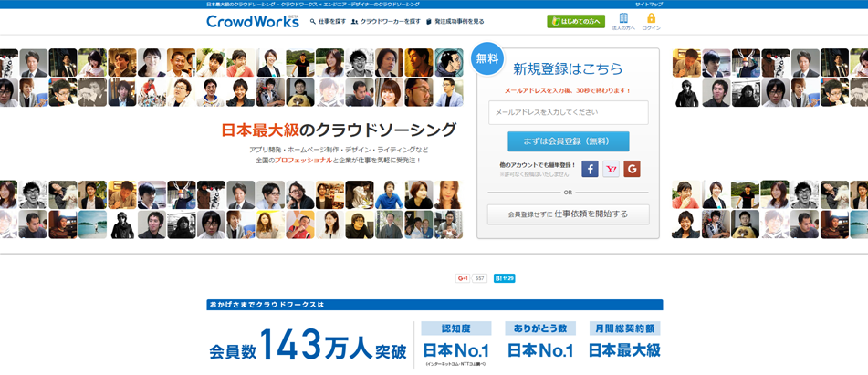Open 発注成功事例を見る menu item
868x375 pixels.
pyautogui.click(x=455, y=22)
